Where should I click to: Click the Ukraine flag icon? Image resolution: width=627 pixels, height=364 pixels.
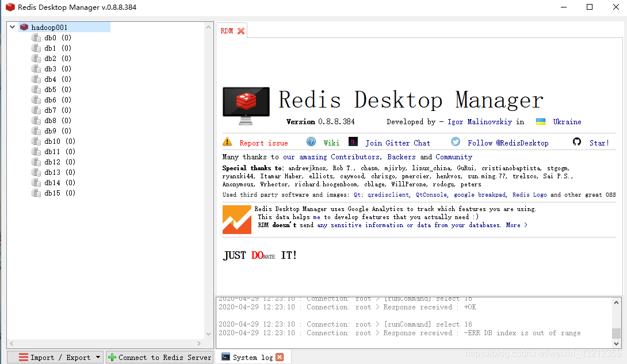[541, 122]
